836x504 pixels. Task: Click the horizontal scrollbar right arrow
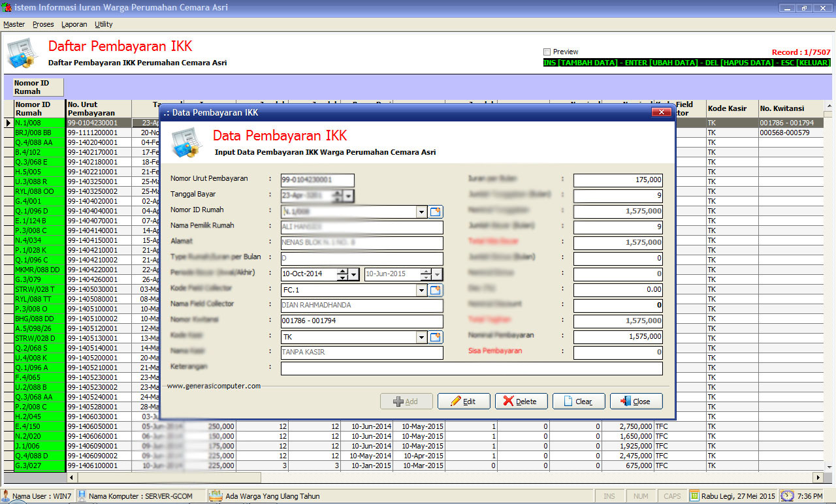(x=818, y=478)
